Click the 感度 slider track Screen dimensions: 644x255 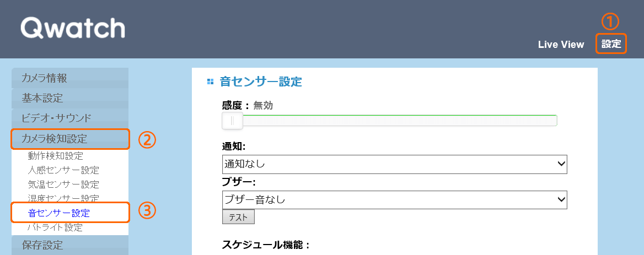click(x=389, y=121)
